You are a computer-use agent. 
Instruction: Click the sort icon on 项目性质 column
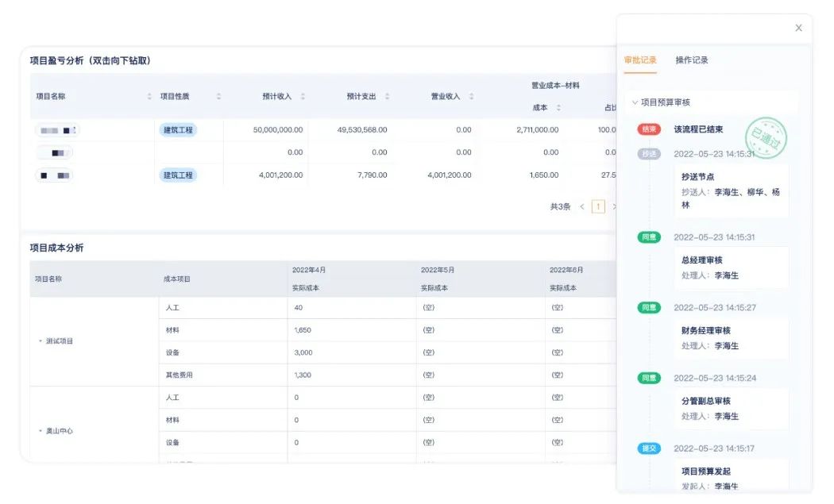click(x=218, y=96)
